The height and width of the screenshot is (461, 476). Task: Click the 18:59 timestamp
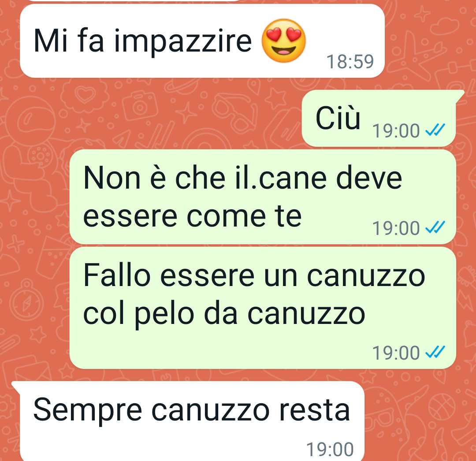click(350, 62)
